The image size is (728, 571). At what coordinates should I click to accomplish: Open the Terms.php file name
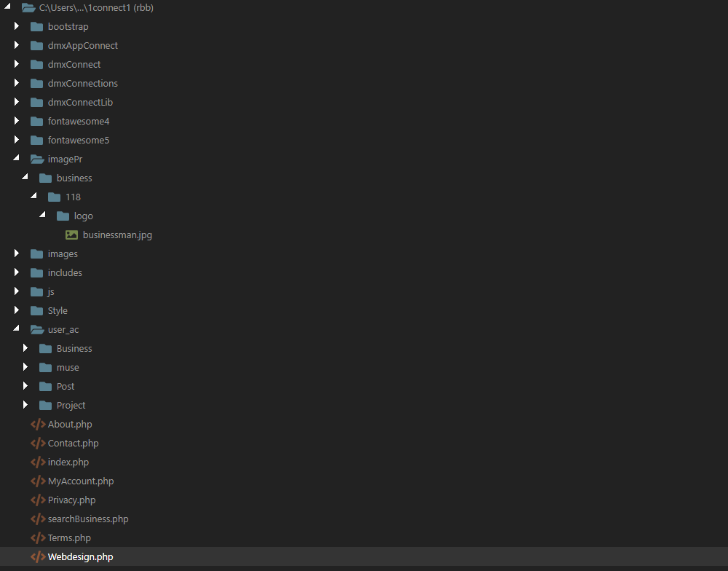coord(70,538)
